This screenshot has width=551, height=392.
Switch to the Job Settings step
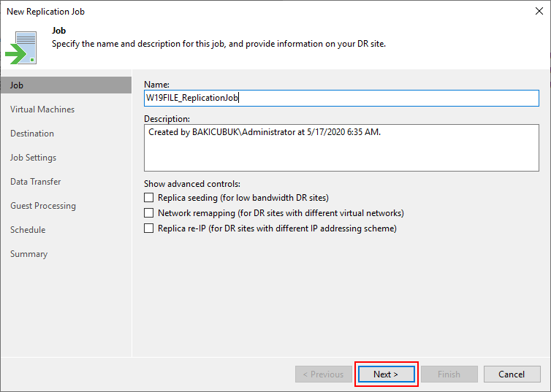tap(33, 158)
